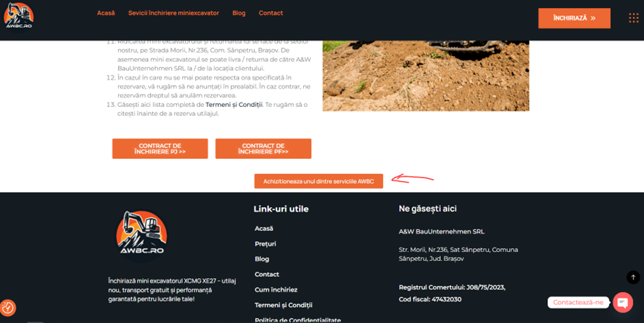Click the scroll-to-top arrow button
This screenshot has width=644, height=323.
633,278
